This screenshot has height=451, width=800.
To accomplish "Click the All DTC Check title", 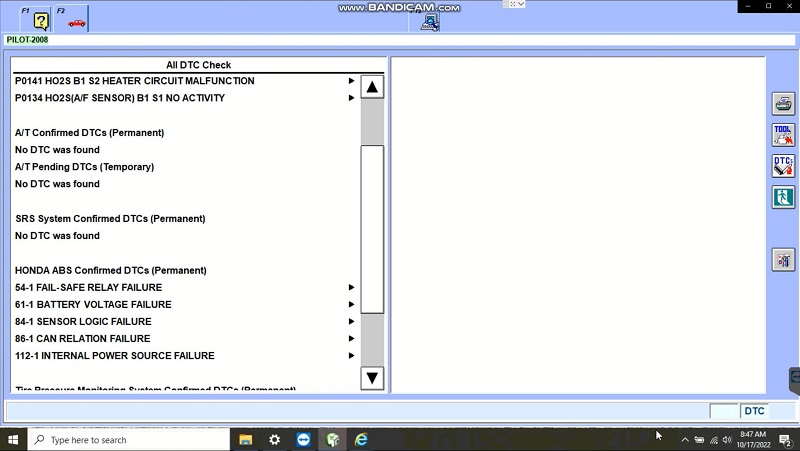I will [198, 65].
